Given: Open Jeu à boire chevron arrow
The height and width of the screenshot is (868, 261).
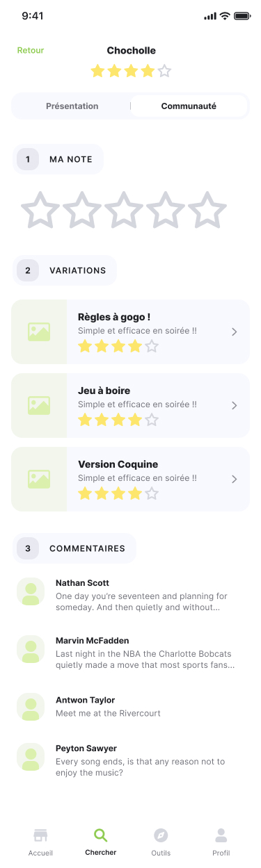Looking at the screenshot, I should [235, 405].
